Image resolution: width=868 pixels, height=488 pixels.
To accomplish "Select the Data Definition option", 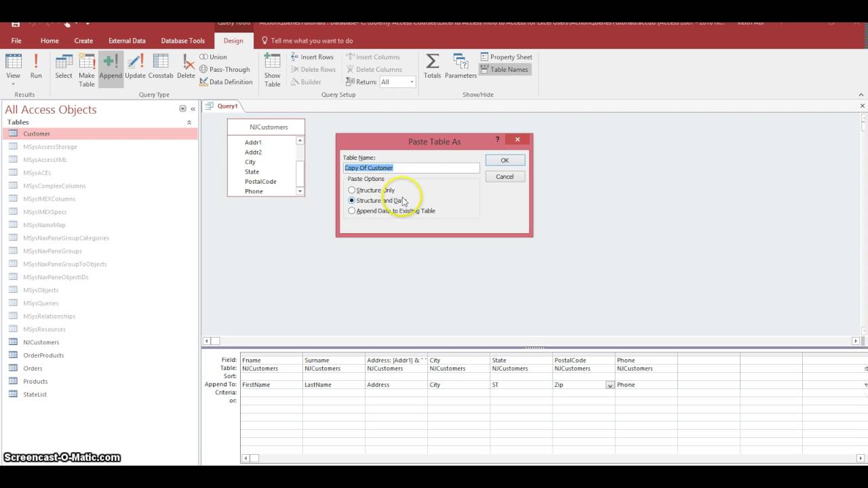I will [226, 82].
